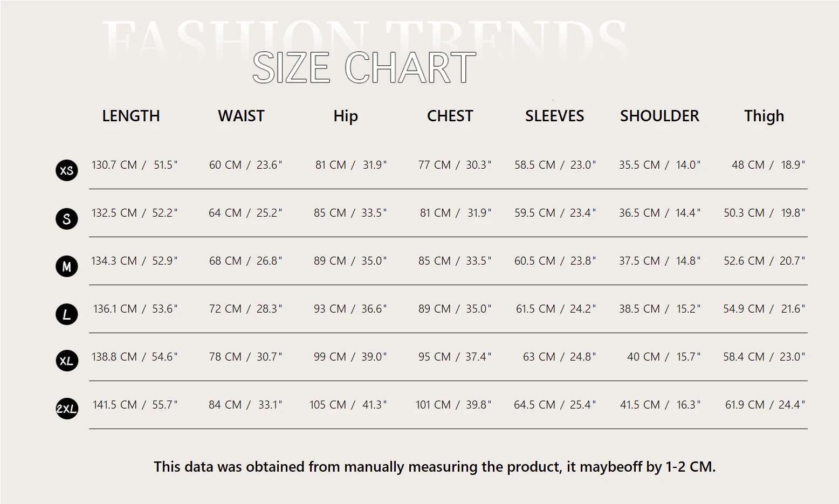The width and height of the screenshot is (839, 504).
Task: Click the XS size badge
Action: pyautogui.click(x=67, y=170)
